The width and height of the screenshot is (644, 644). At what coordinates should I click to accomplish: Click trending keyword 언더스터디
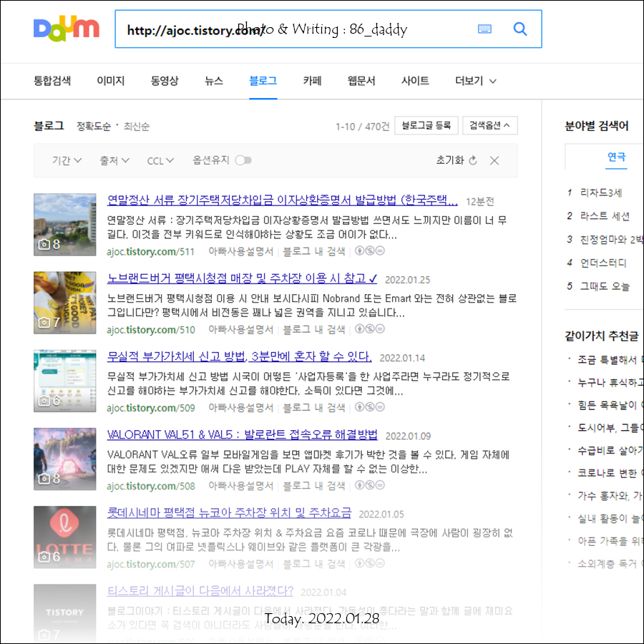coord(603,263)
